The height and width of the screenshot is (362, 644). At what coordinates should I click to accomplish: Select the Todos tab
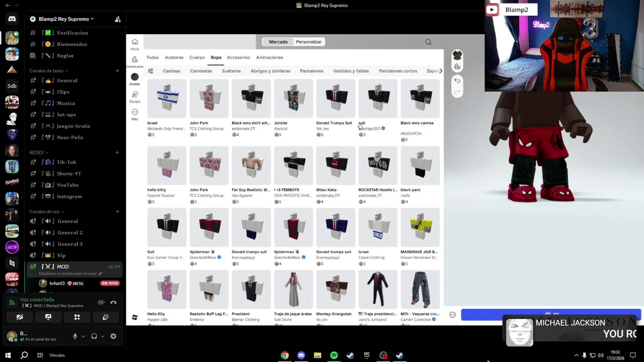[152, 57]
